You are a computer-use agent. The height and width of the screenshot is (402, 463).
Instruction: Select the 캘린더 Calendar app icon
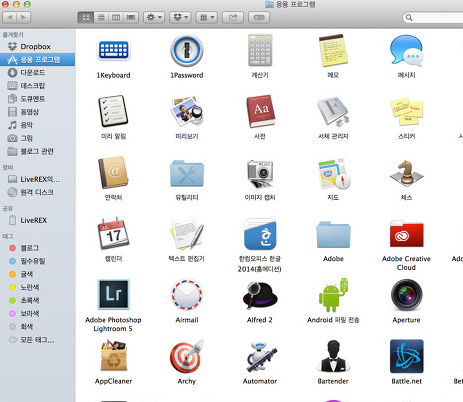[x=113, y=233]
